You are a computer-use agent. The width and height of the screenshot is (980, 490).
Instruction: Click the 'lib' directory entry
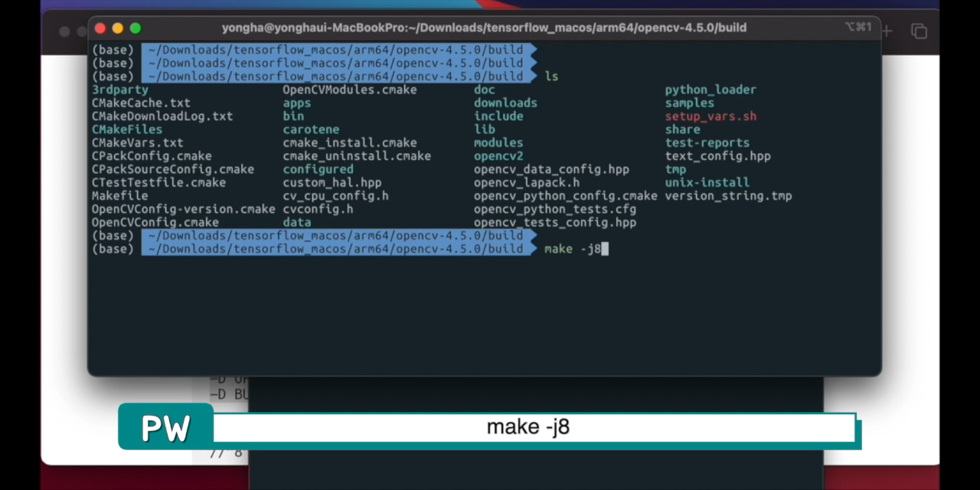click(485, 129)
